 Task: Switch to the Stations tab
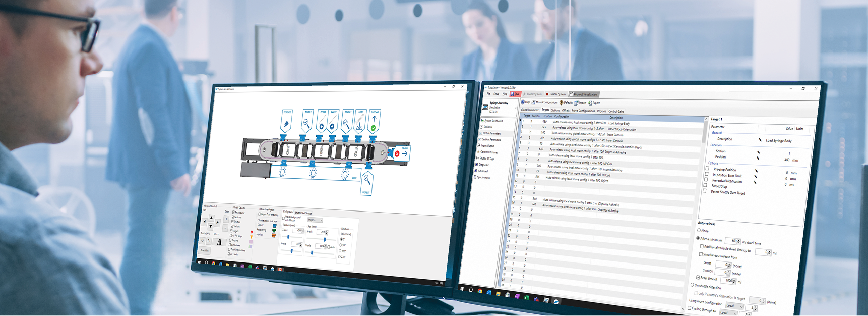click(555, 110)
